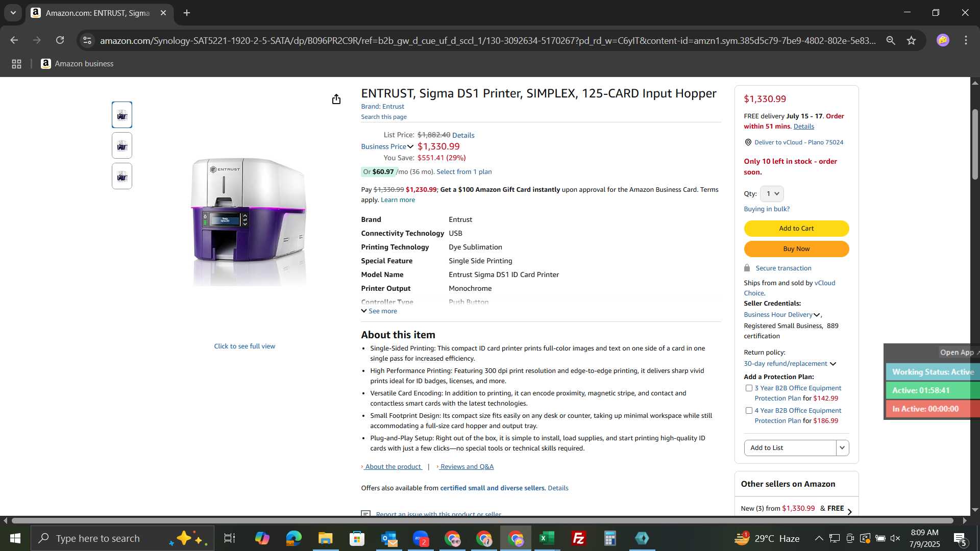
Task: Check the 4 Year Protection Plan box
Action: pyautogui.click(x=749, y=411)
